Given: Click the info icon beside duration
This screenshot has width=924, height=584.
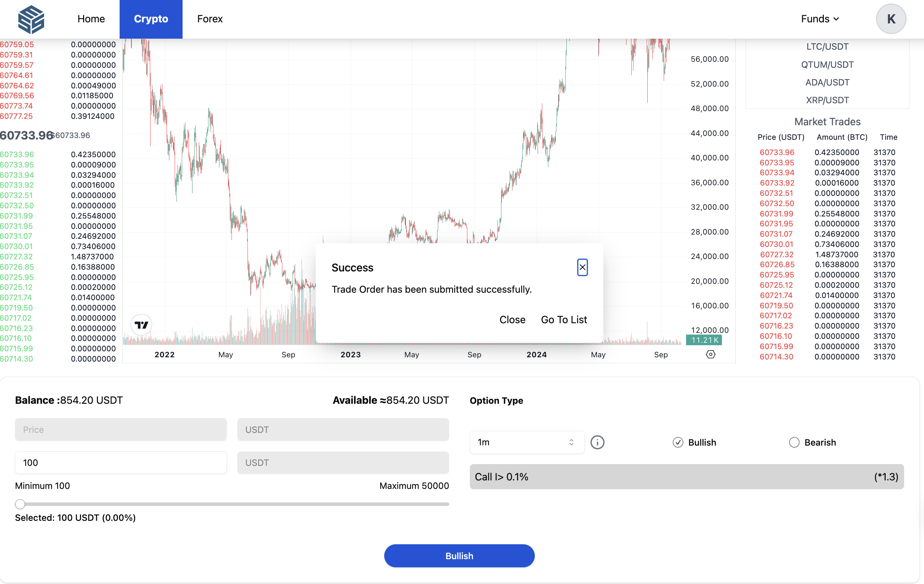Looking at the screenshot, I should pos(597,442).
